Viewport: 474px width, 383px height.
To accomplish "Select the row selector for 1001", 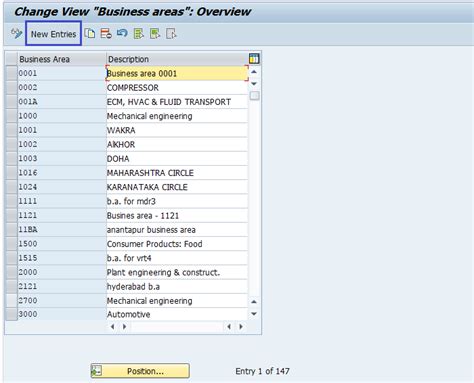I will click(x=11, y=130).
